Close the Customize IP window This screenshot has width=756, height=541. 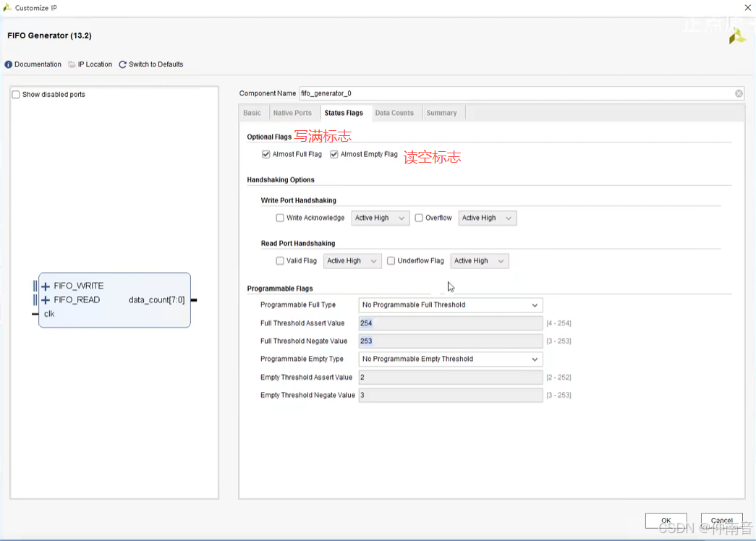coord(748,8)
